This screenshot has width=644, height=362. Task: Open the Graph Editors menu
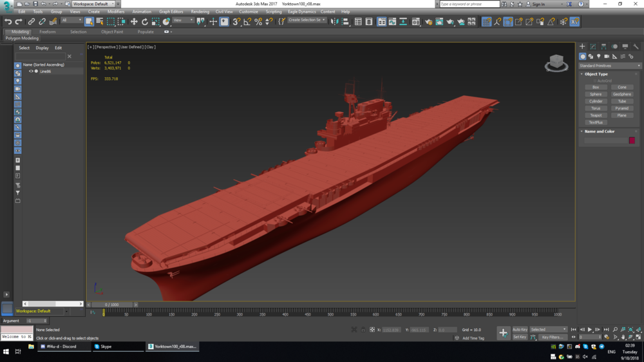tap(171, 12)
